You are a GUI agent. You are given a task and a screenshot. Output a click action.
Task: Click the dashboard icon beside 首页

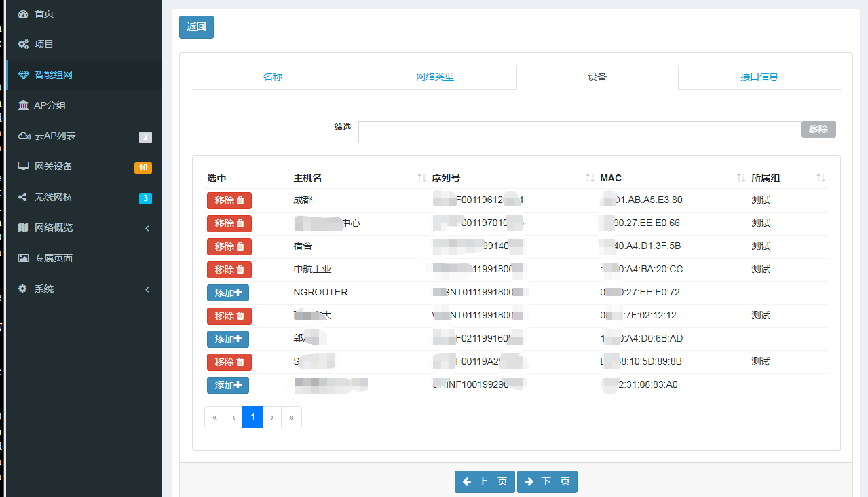click(23, 14)
